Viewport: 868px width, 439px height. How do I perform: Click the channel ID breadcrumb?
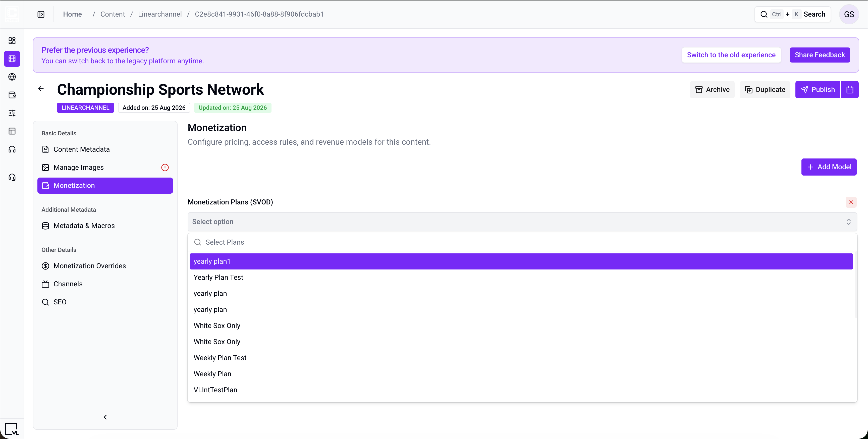pos(259,14)
